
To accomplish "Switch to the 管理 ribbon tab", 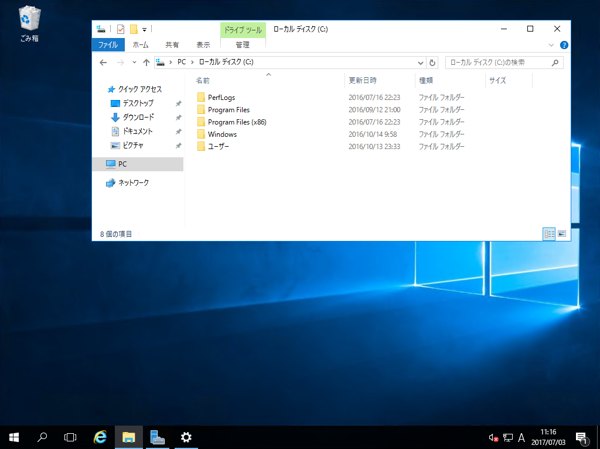I will [243, 45].
